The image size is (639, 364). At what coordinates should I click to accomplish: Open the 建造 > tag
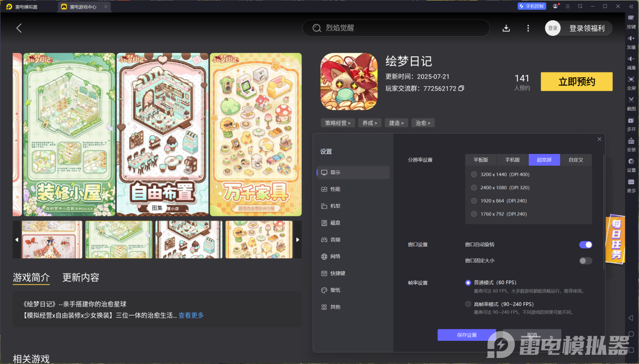tap(396, 123)
